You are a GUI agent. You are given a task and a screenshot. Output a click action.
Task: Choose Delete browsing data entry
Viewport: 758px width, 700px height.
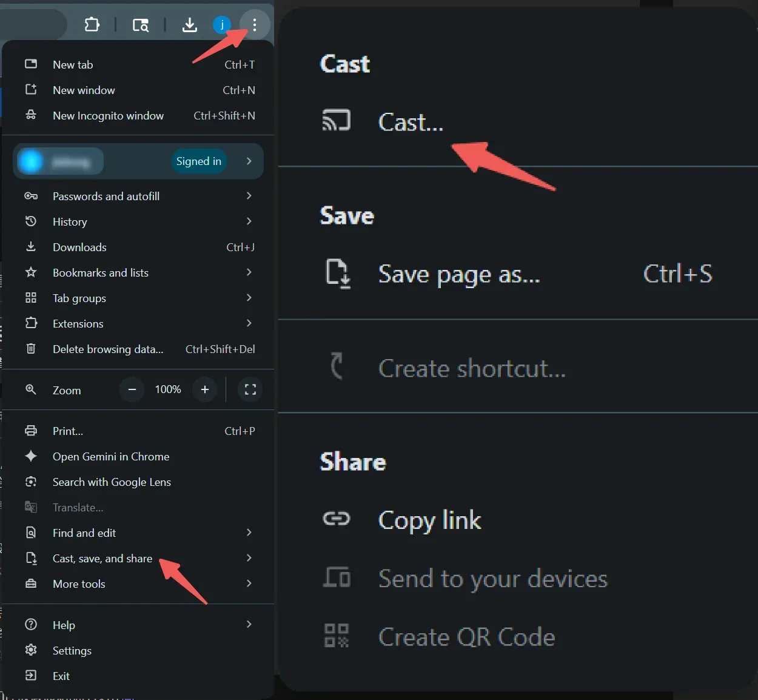138,349
